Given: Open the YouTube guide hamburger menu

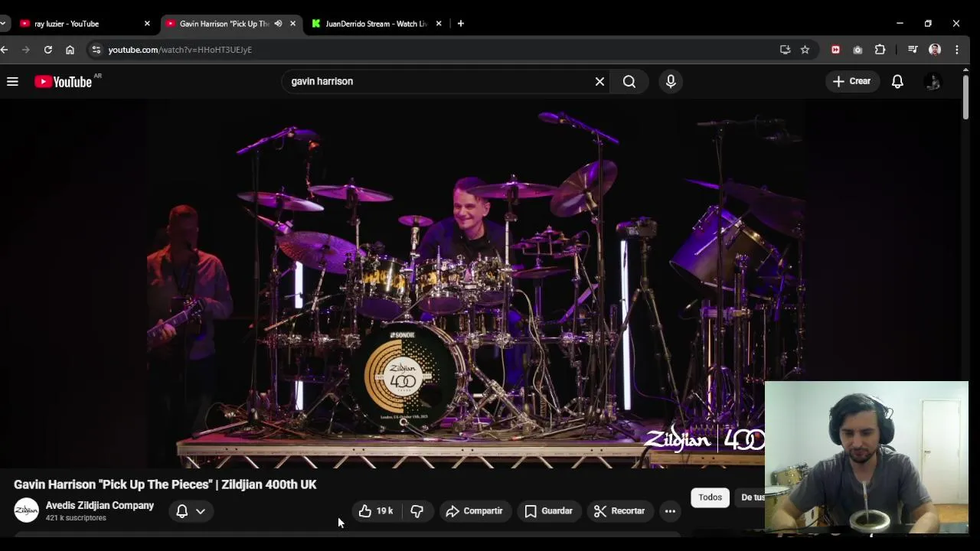Looking at the screenshot, I should coord(12,81).
